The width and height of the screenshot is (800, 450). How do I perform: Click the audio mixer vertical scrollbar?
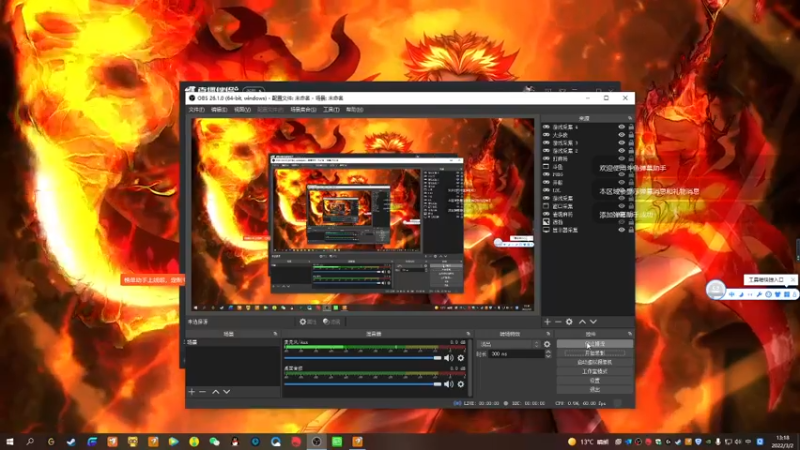point(470,367)
